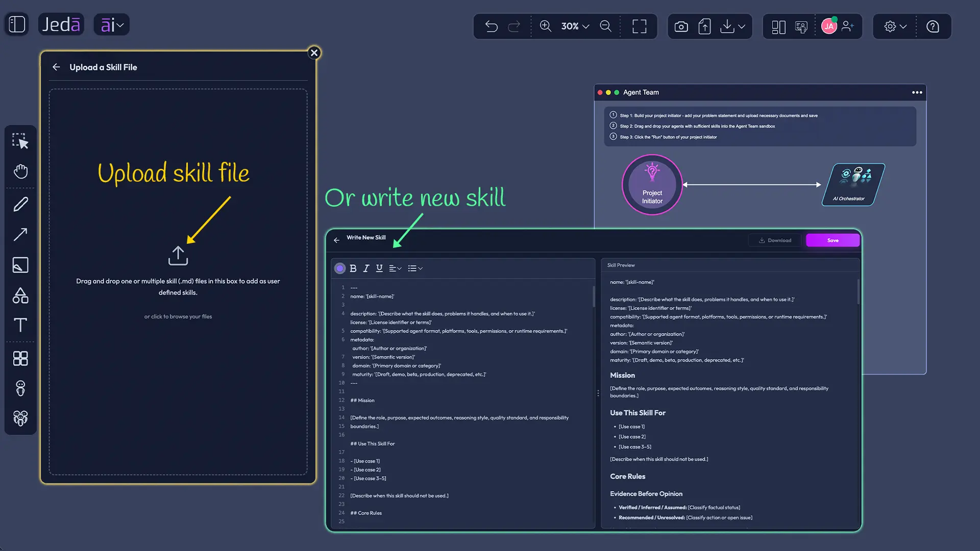Close the Upload a Skill File panel
Screen dimensions: 980x551
(314, 53)
